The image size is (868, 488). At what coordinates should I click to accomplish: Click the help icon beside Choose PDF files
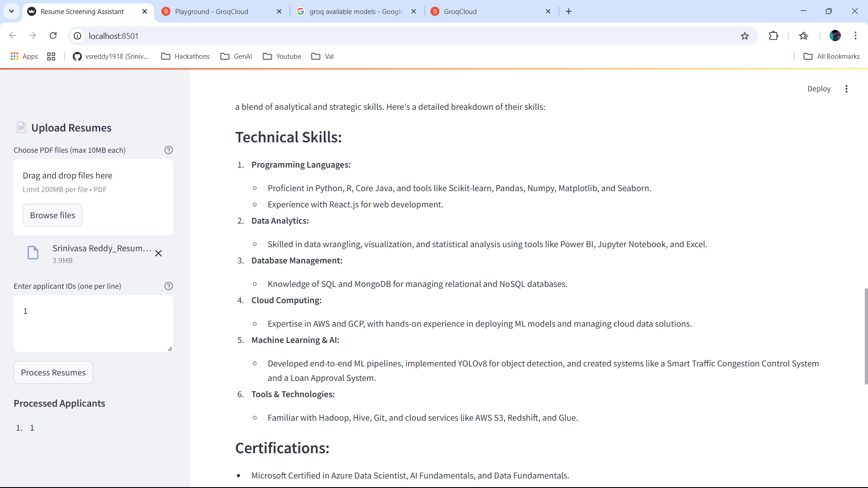[169, 150]
